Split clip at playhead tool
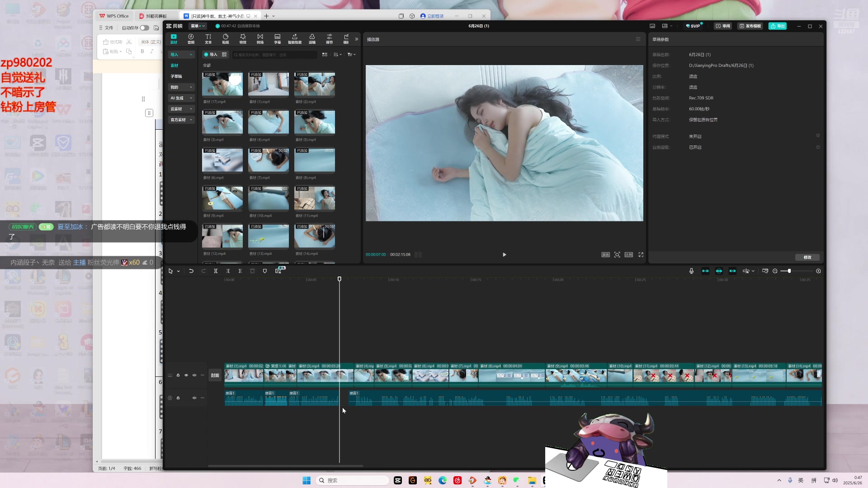 (216, 271)
